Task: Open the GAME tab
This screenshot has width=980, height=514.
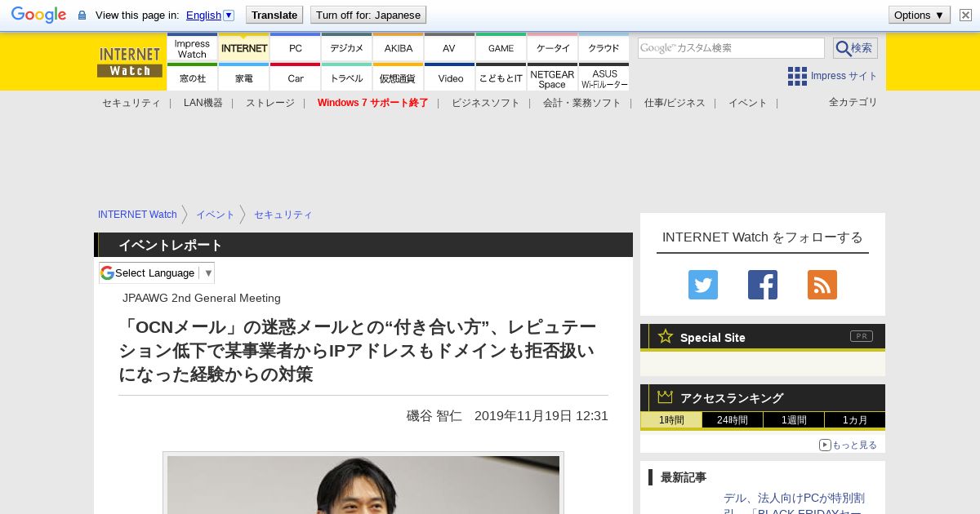Action: [x=501, y=48]
